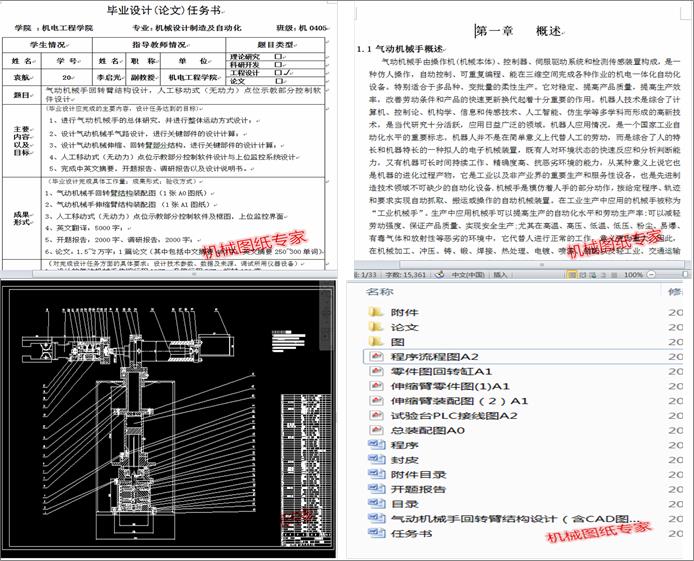Image resolution: width=694 pixels, height=561 pixels.
Task: Select the 开题报告 Word document
Action: (x=407, y=489)
